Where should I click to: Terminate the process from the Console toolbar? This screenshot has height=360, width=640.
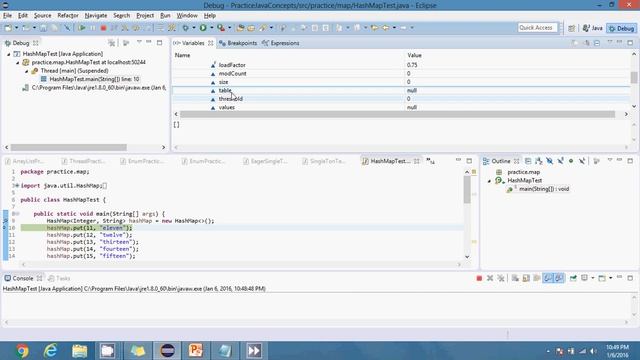(479, 278)
